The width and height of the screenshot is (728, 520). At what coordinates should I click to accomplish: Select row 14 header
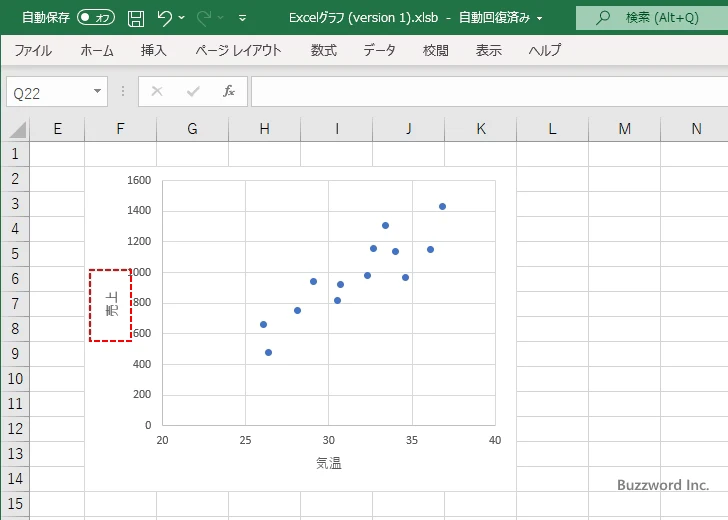pyautogui.click(x=15, y=478)
